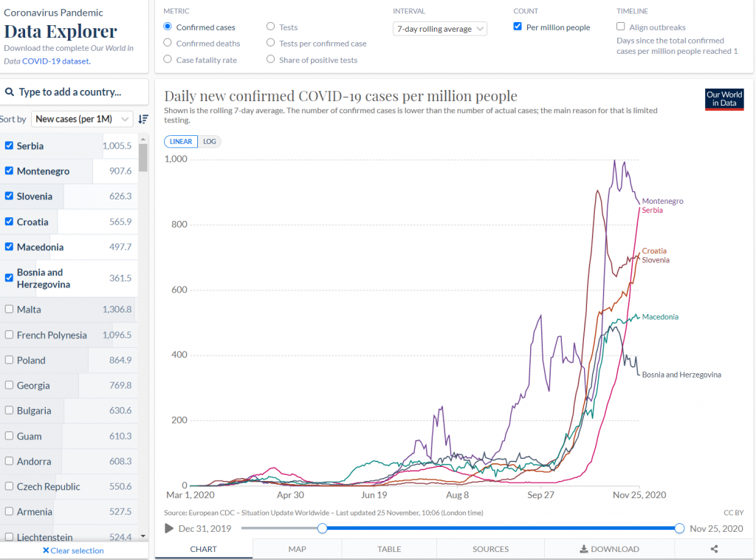
Task: Click the timeline play button
Action: [x=169, y=529]
